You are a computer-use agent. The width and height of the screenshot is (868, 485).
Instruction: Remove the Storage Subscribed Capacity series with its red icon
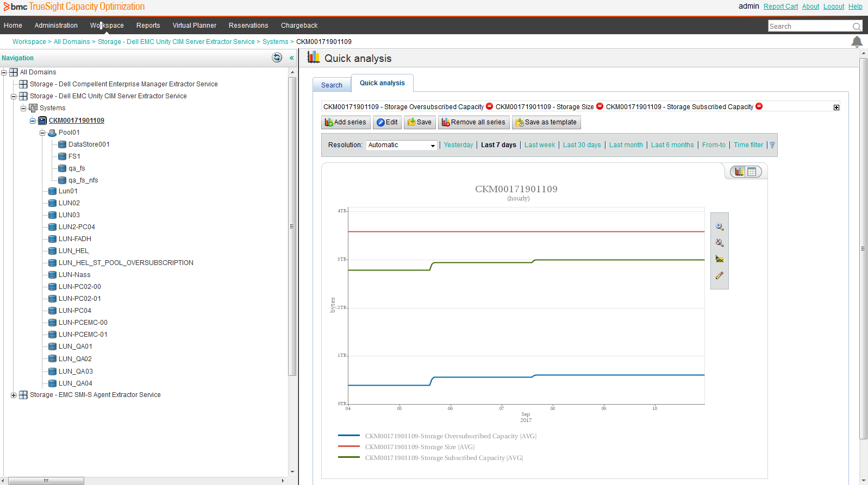click(x=759, y=106)
